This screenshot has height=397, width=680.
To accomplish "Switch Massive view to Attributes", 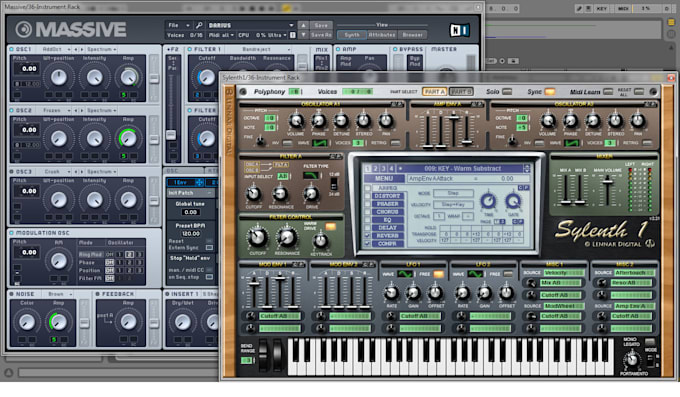I will [x=382, y=35].
